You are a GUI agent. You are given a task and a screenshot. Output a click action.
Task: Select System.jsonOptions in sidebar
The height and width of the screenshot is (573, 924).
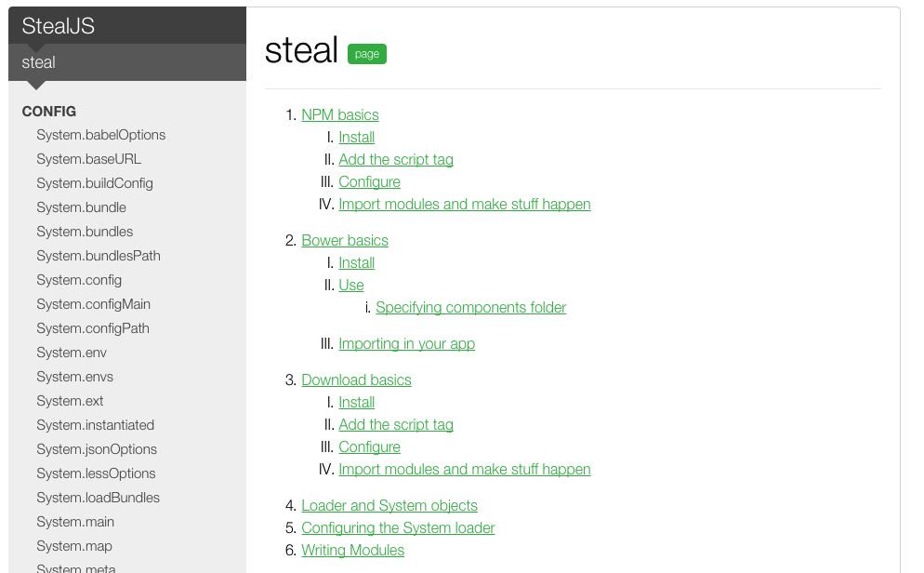97,449
